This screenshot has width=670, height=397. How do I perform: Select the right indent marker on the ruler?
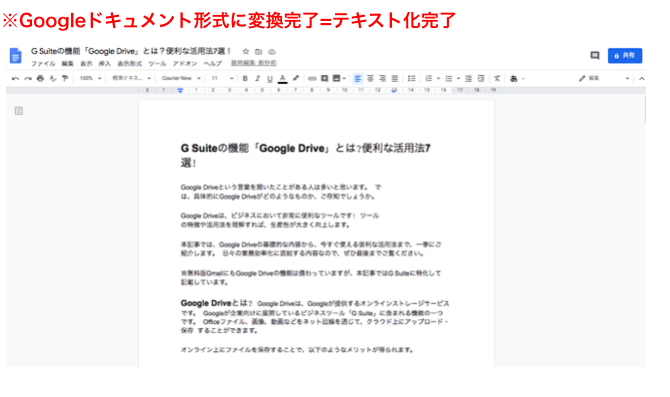click(394, 90)
